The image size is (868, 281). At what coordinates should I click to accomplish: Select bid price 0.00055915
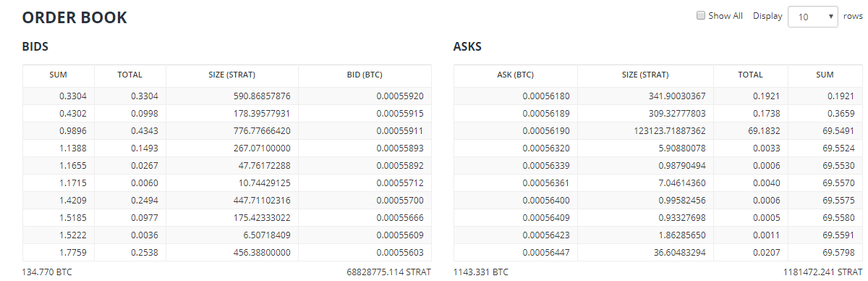(x=399, y=114)
